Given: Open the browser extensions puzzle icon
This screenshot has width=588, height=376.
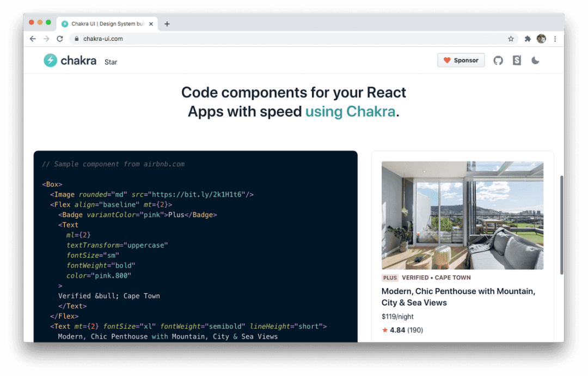Looking at the screenshot, I should tap(528, 39).
